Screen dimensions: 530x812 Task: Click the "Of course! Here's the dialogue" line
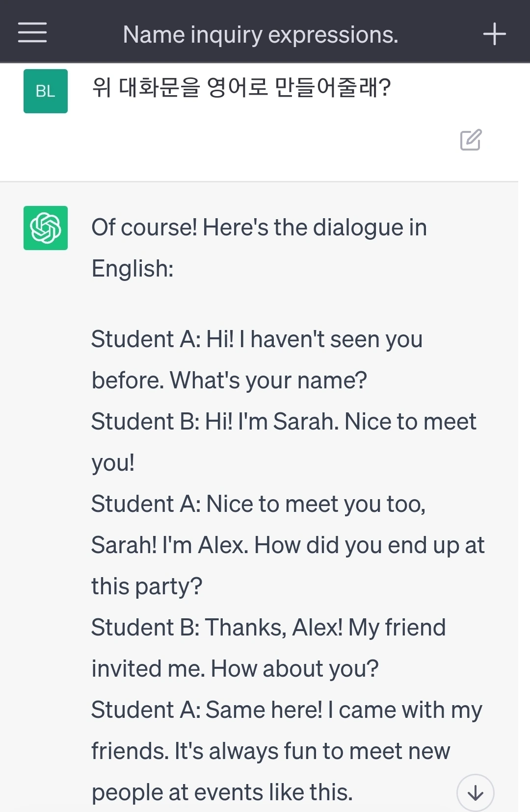(x=259, y=228)
